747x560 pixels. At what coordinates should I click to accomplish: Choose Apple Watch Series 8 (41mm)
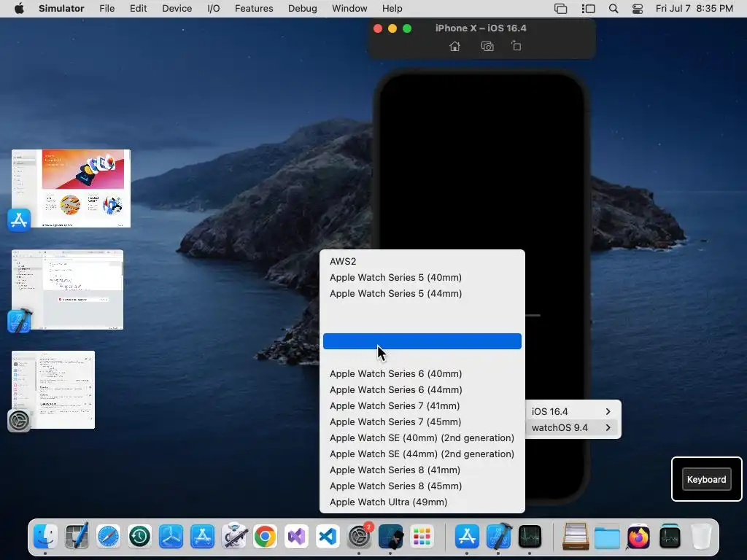coord(422,470)
